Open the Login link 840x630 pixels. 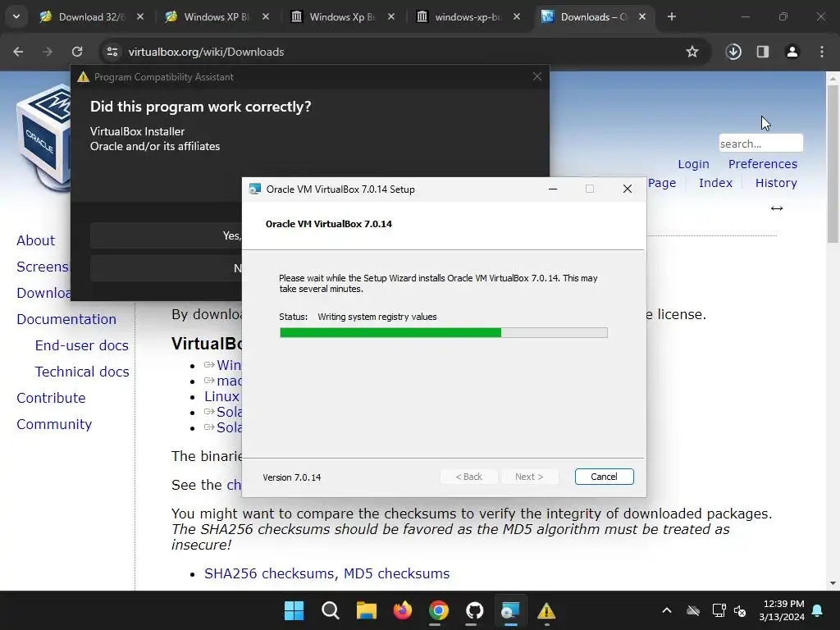pos(693,164)
